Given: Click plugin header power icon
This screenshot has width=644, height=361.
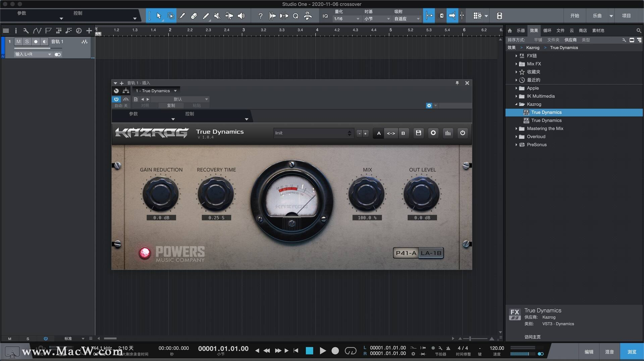Looking at the screenshot, I should [463, 133].
